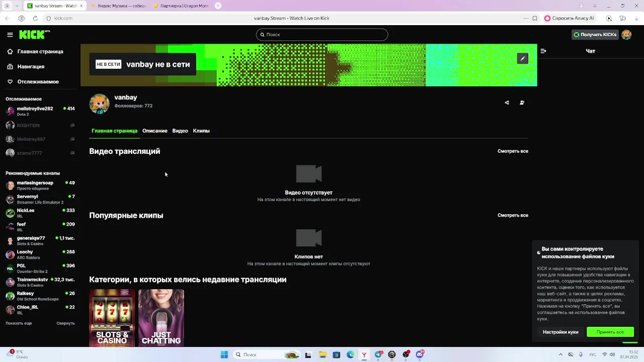Click the share channel icon
Viewport: 644px width, 362px height.
tap(507, 103)
